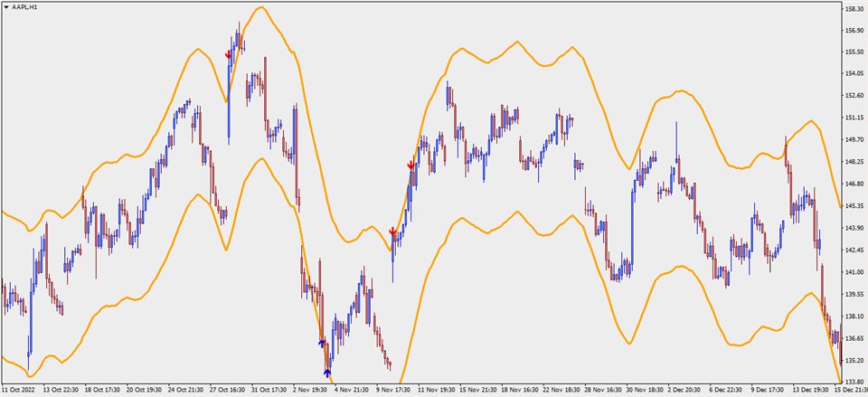Click the 138.10 price scale label
The image size is (868, 397).
[x=853, y=317]
